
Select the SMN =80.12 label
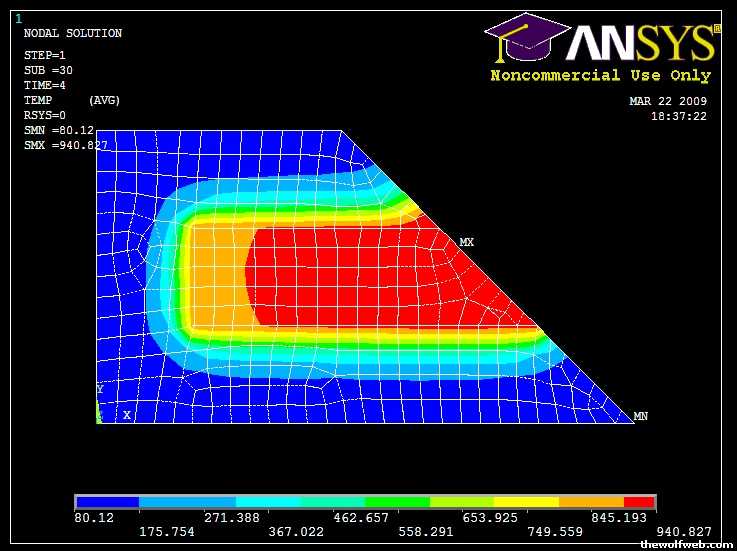58,130
